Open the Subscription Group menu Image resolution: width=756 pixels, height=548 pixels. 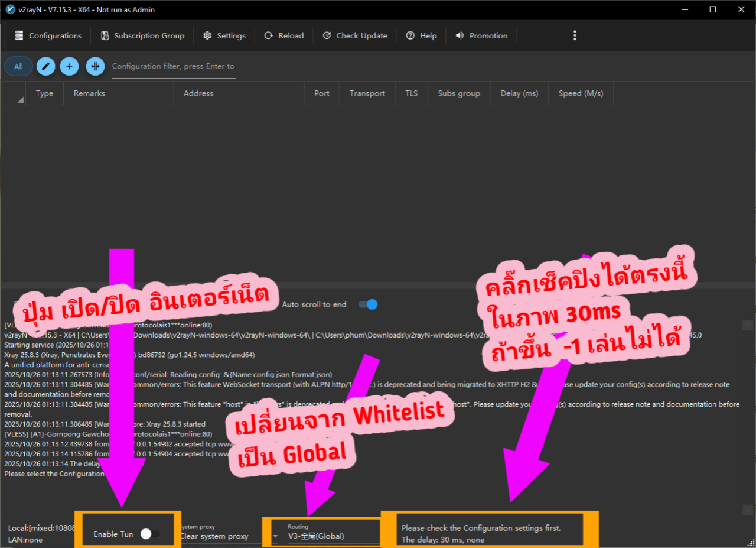click(x=142, y=35)
